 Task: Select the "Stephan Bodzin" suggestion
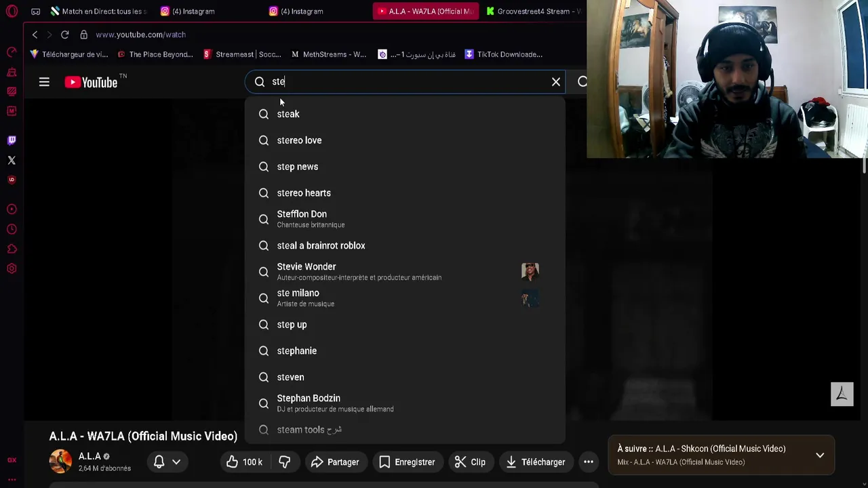(x=405, y=403)
